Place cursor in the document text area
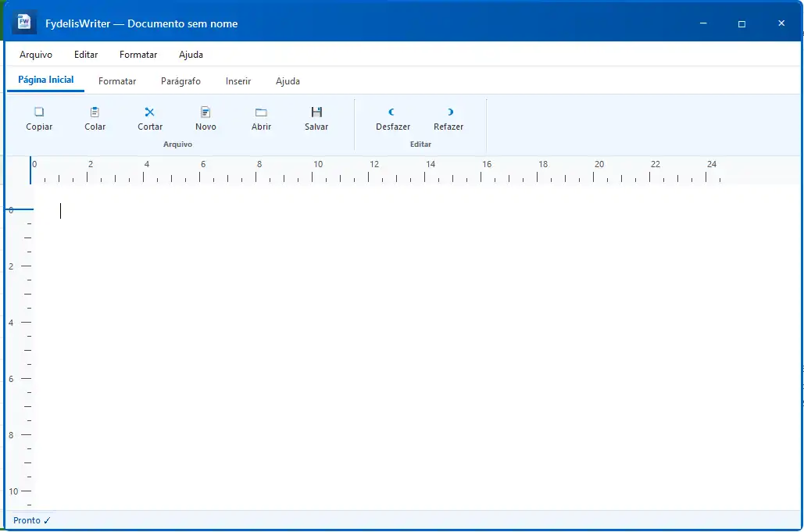Screen dimensions: 804x532 [x=416, y=348]
